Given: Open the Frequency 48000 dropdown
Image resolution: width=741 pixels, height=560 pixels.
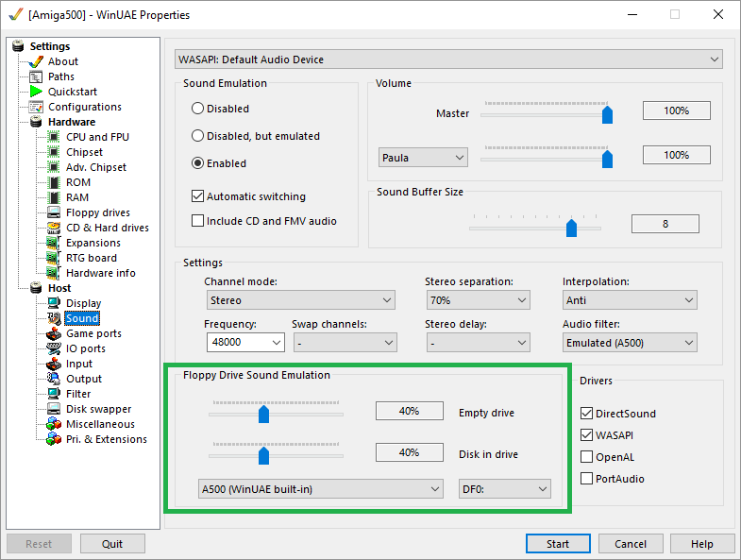Looking at the screenshot, I should (245, 343).
